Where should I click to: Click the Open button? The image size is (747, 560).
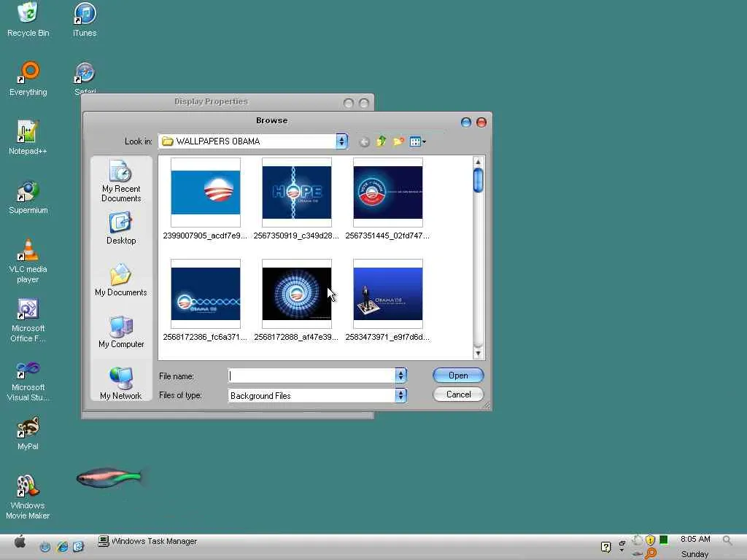pos(458,376)
